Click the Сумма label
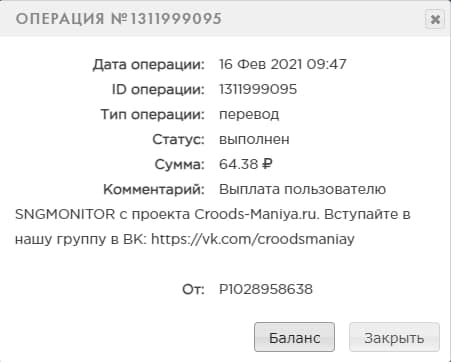 point(179,164)
